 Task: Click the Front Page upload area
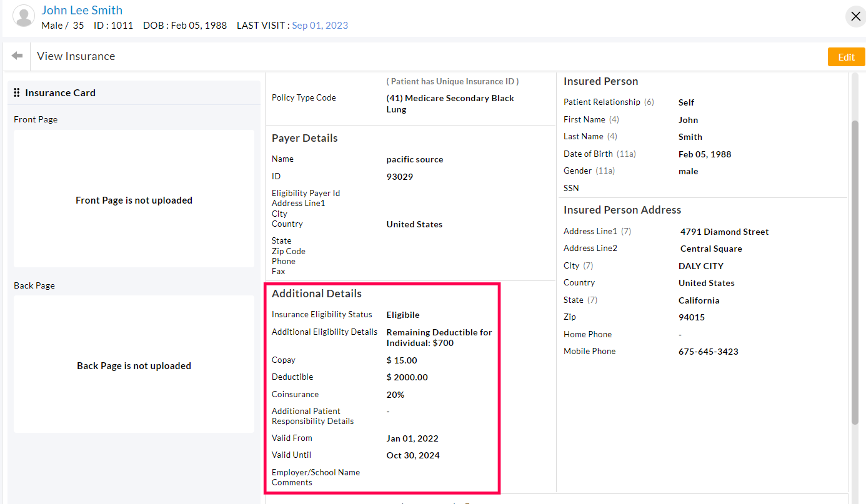[x=134, y=200]
